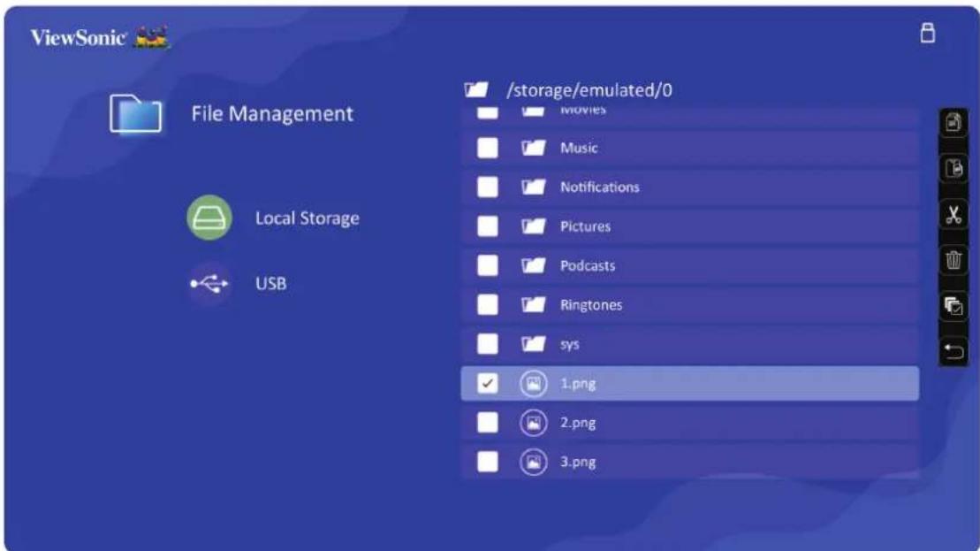
Task: Click the Select All icon in the right toolbar
Action: pos(953,306)
